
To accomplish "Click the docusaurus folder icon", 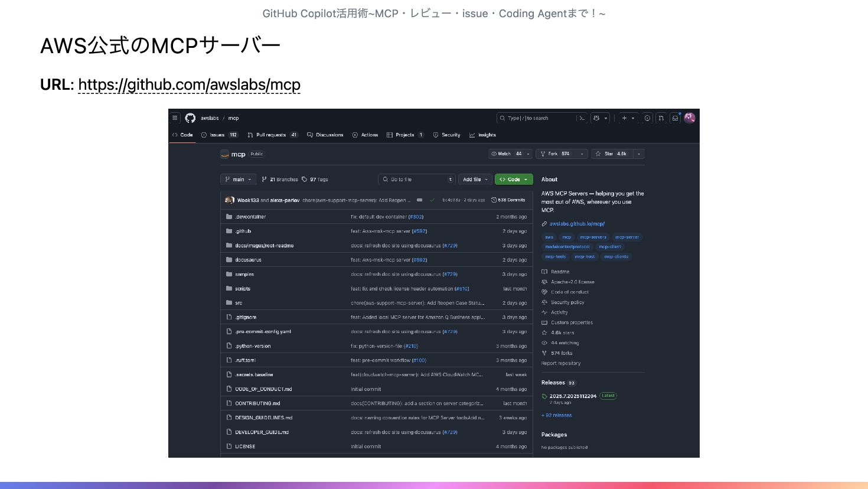I will 229,260.
